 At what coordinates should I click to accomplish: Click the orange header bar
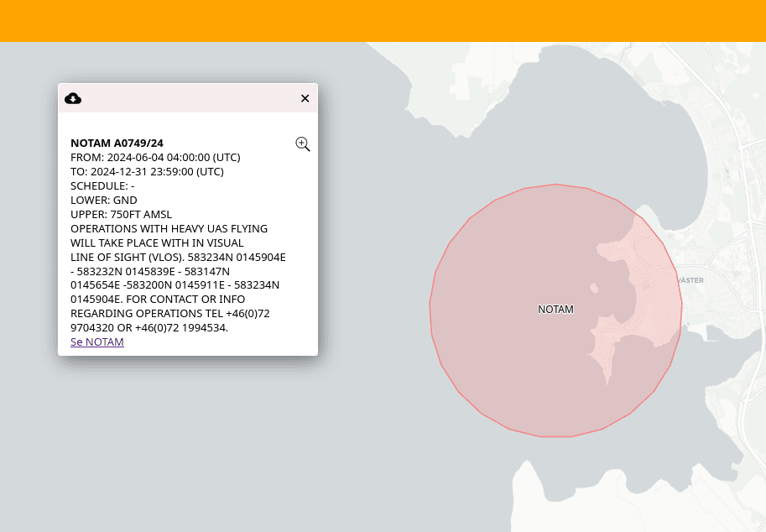point(383,20)
